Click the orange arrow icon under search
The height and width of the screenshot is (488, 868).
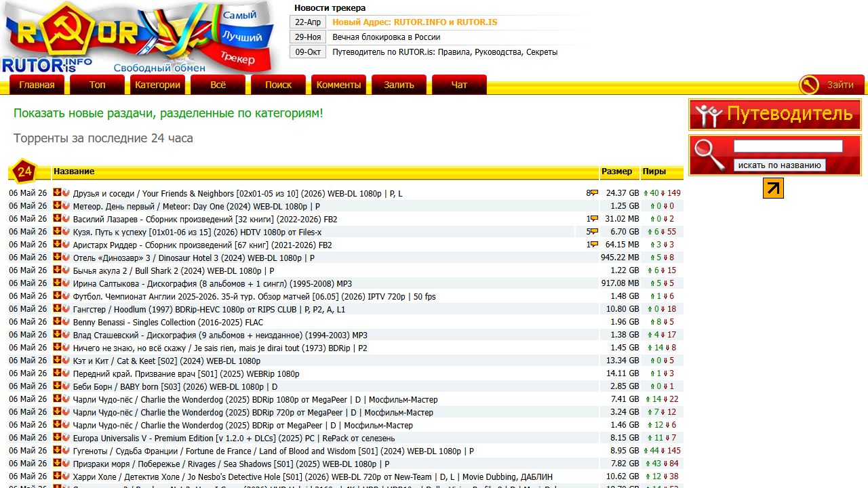tap(773, 188)
